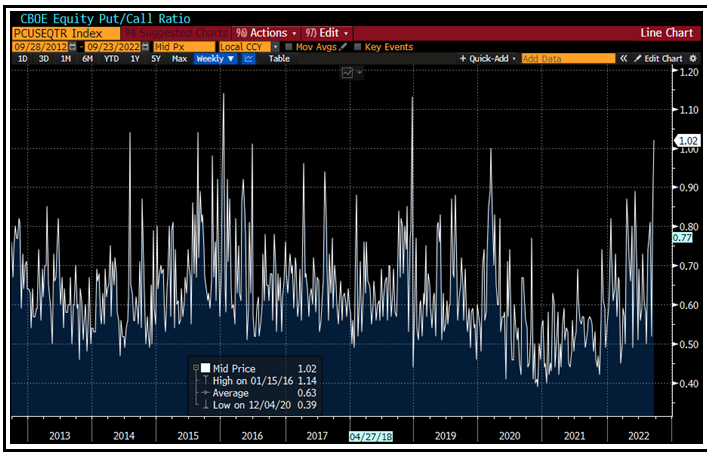Click the chart annotation icon at top center
Viewport: 707px width, 457px height.
click(347, 72)
